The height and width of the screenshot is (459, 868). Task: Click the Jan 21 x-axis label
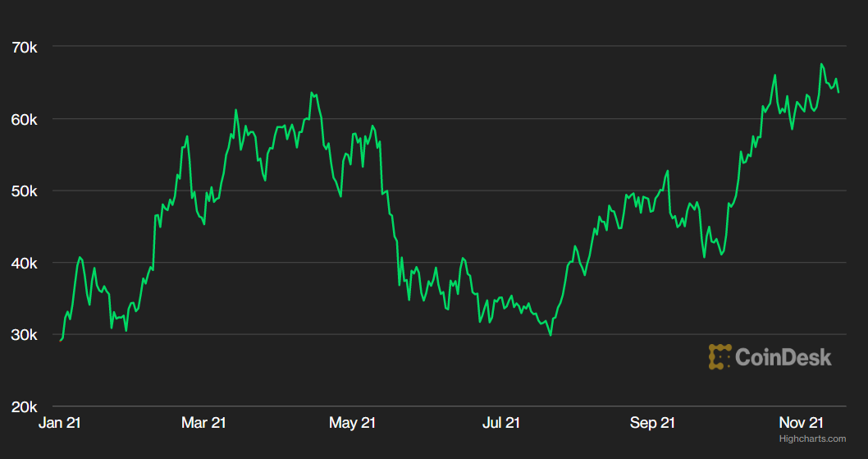[x=60, y=423]
